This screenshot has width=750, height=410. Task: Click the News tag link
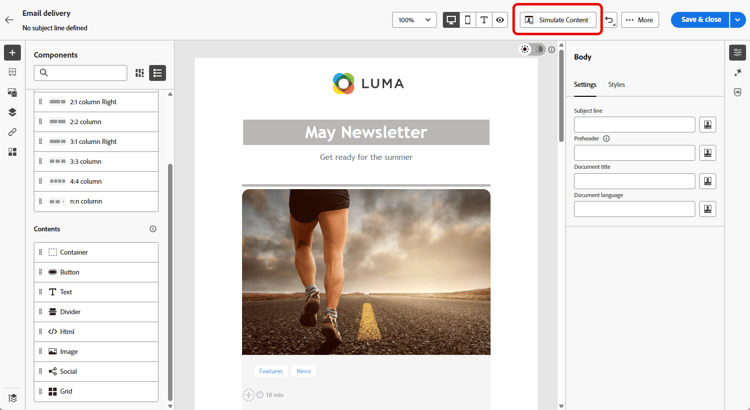[x=303, y=371]
